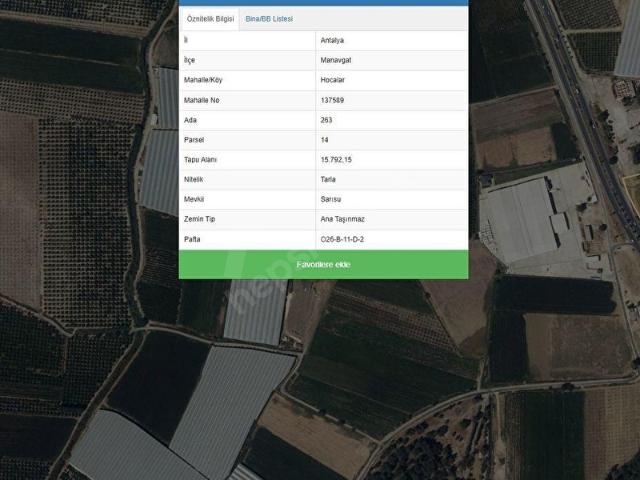Click the Pafta code O26-B-11-D-2

click(x=342, y=239)
